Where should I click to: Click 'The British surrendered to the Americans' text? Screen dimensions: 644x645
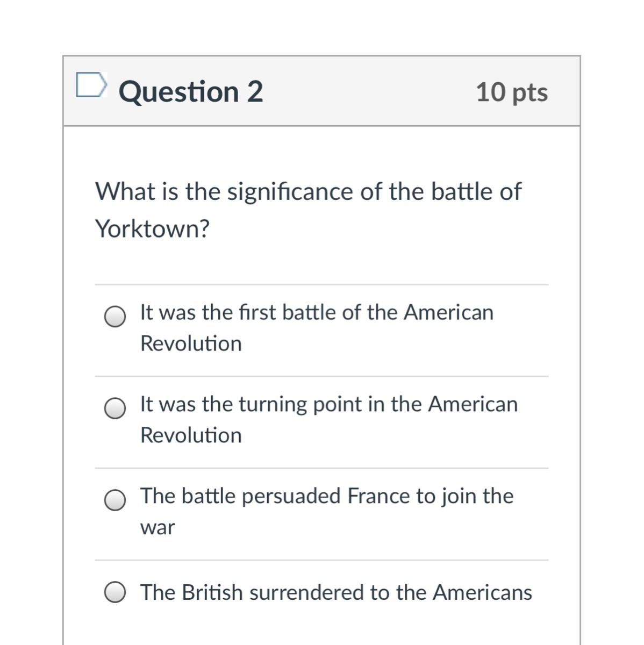(x=336, y=592)
